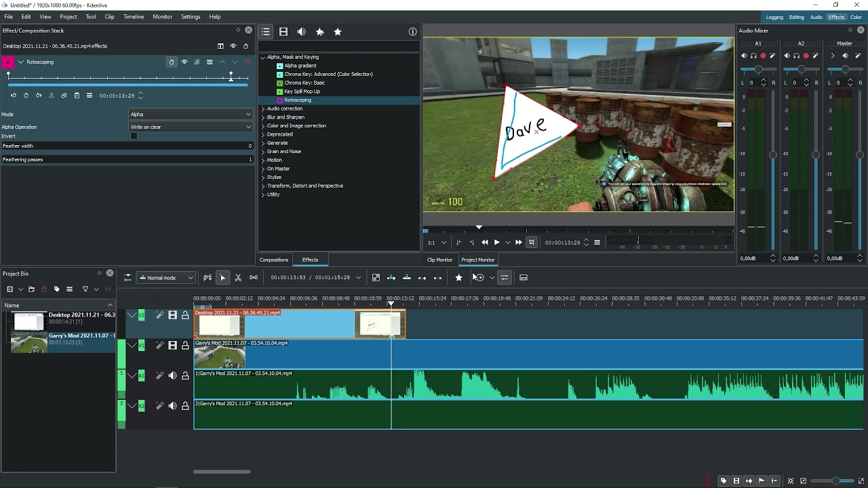
Task: Play the Project Monitor
Action: pos(496,242)
